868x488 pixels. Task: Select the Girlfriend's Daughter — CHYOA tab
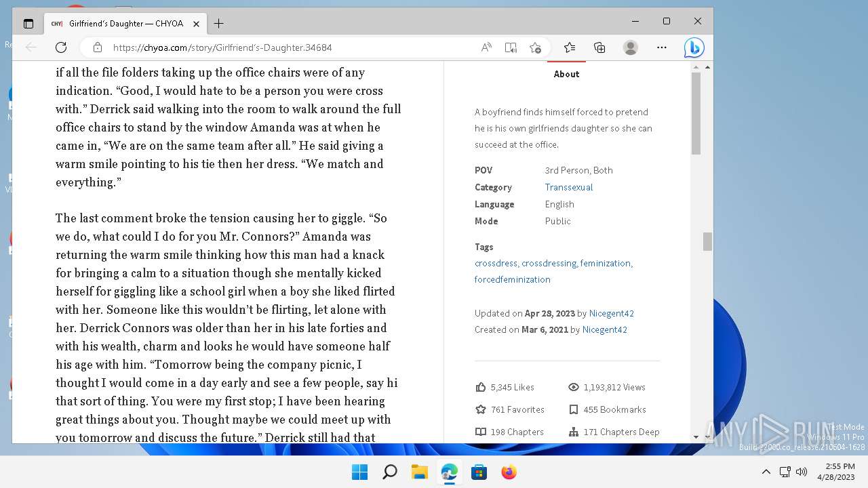pos(126,24)
